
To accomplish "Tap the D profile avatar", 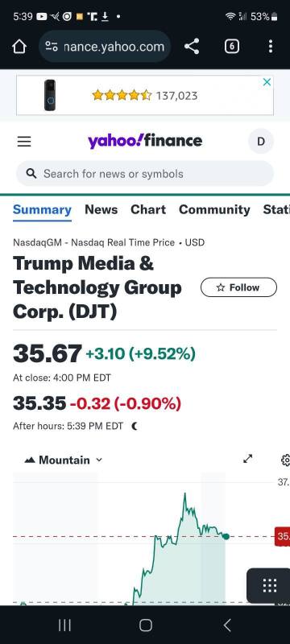I will [261, 142].
